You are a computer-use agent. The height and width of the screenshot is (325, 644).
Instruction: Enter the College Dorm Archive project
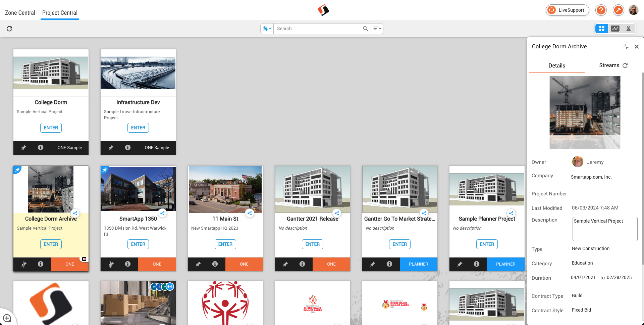(x=51, y=244)
